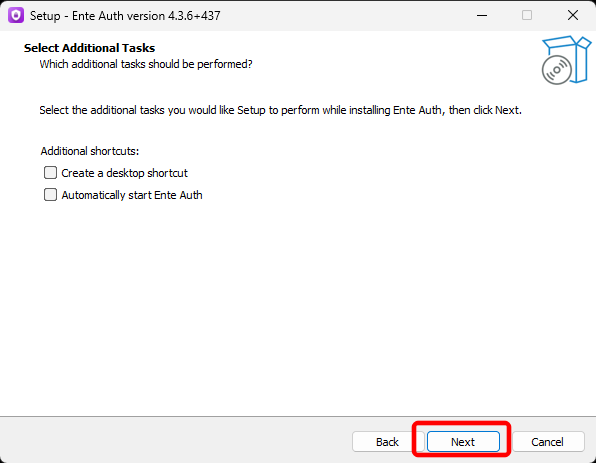
Task: Click the "Select Additional Tasks" heading
Action: (x=89, y=48)
